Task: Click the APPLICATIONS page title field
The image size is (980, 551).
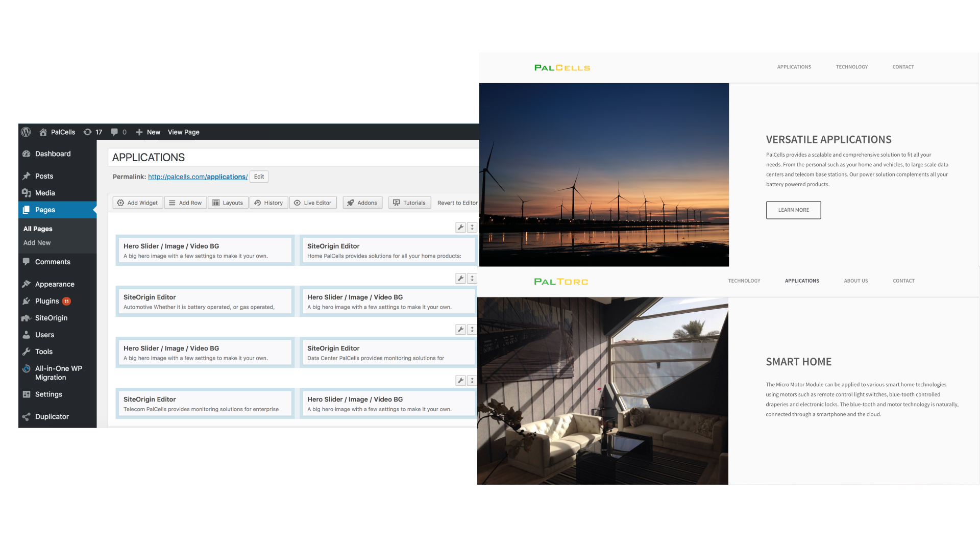Action: point(293,157)
